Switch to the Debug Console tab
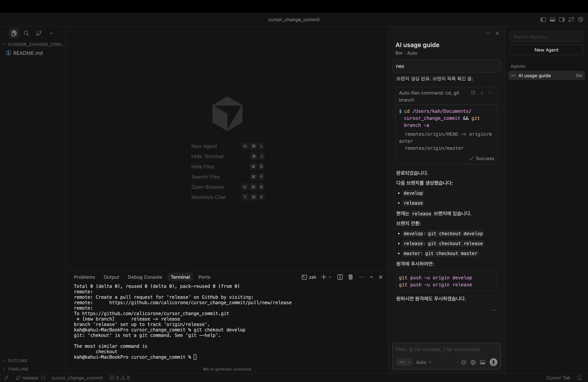The width and height of the screenshot is (588, 382). [145, 277]
